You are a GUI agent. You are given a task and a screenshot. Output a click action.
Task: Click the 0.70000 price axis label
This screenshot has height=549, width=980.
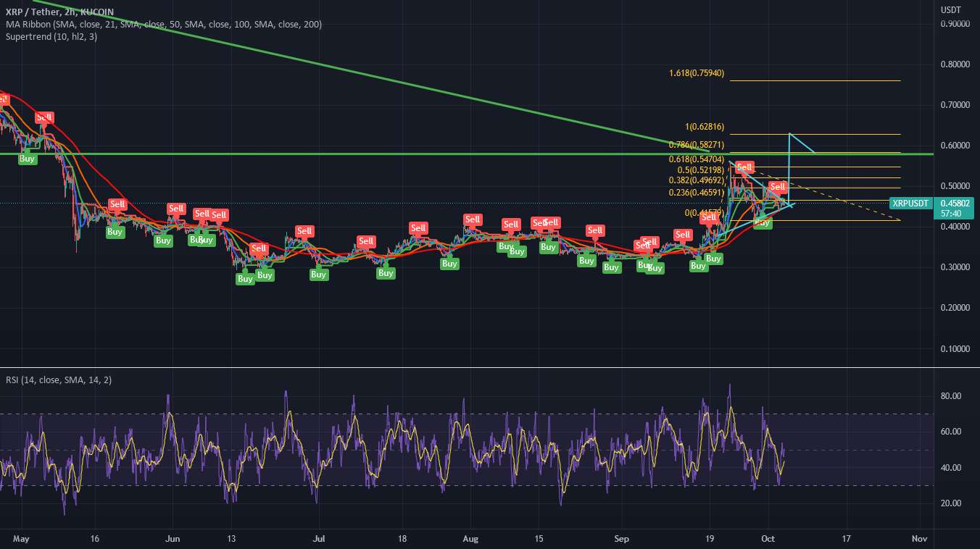(957, 105)
